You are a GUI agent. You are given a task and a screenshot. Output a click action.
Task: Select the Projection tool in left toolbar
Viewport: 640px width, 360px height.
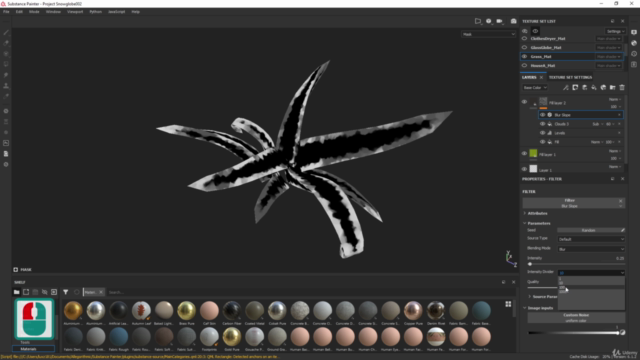click(x=6, y=53)
